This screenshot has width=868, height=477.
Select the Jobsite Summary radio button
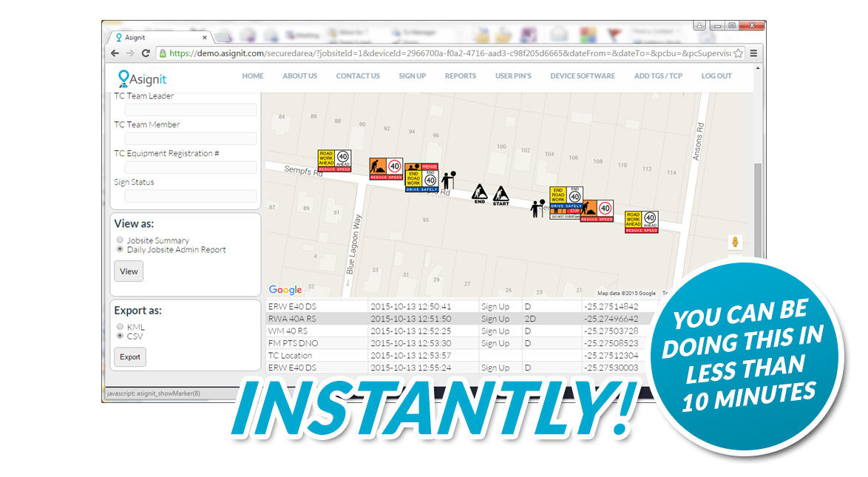point(120,240)
